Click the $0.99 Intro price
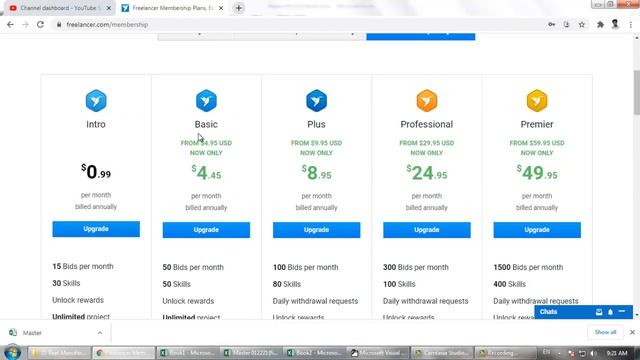Screen dimensions: 640x360 (x=96, y=172)
